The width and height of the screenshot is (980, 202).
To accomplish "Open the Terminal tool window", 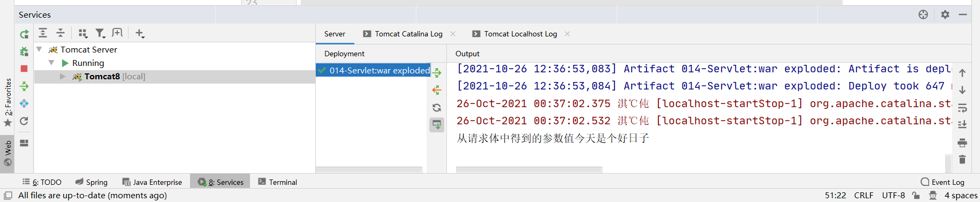I will [278, 182].
